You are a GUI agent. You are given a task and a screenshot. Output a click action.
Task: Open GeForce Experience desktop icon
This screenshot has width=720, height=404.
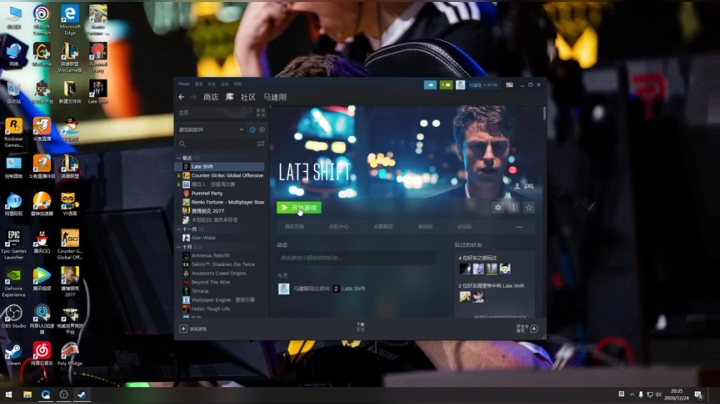point(14,283)
